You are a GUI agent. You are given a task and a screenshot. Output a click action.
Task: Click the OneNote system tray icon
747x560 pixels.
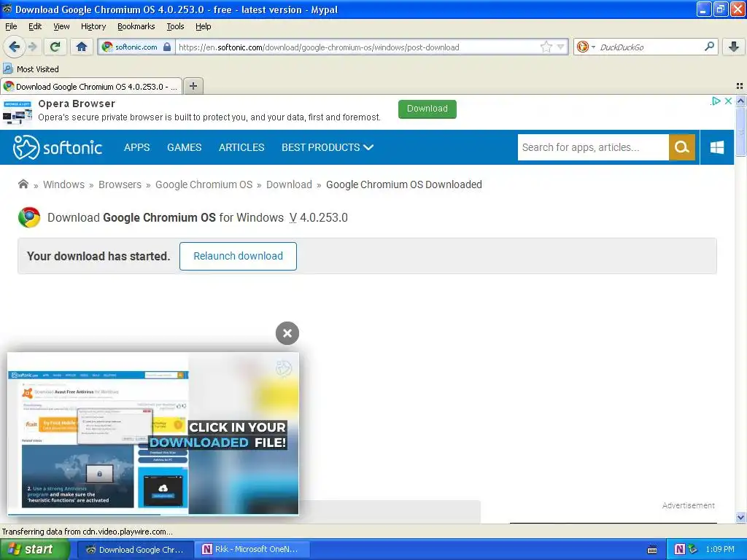680,550
